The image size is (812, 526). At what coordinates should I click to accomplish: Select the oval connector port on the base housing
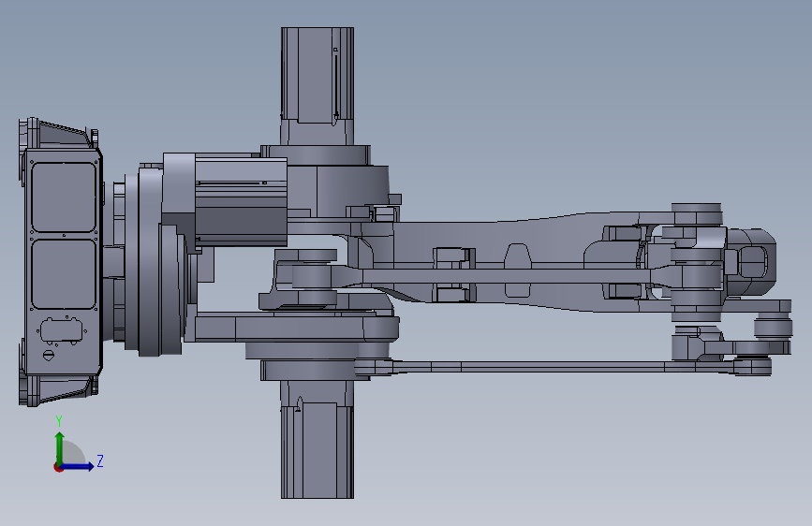click(62, 329)
